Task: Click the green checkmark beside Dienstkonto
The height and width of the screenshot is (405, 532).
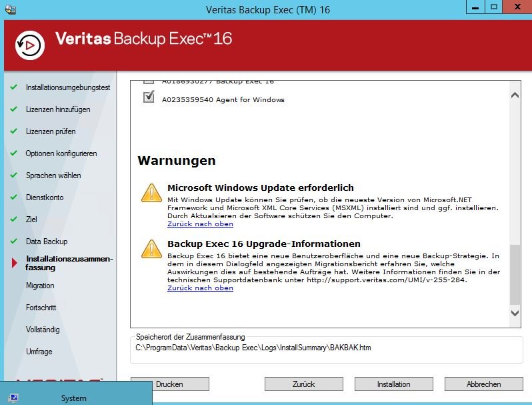Action: [13, 197]
